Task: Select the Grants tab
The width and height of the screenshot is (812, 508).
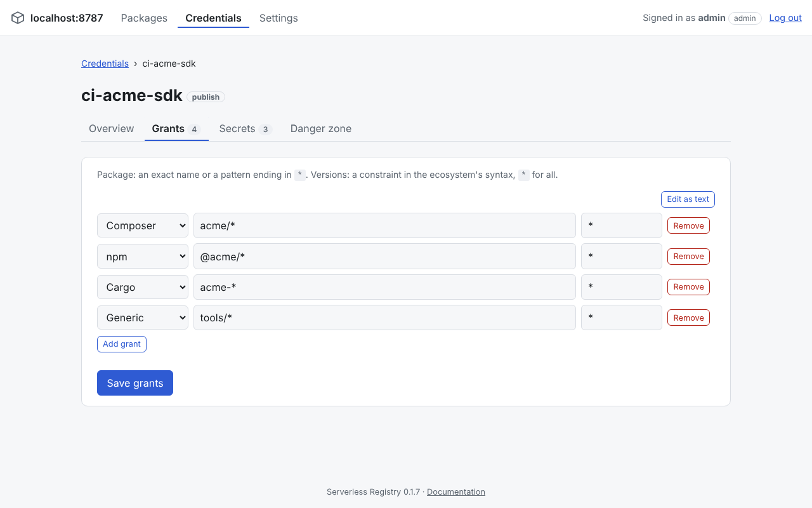Action: (176, 129)
